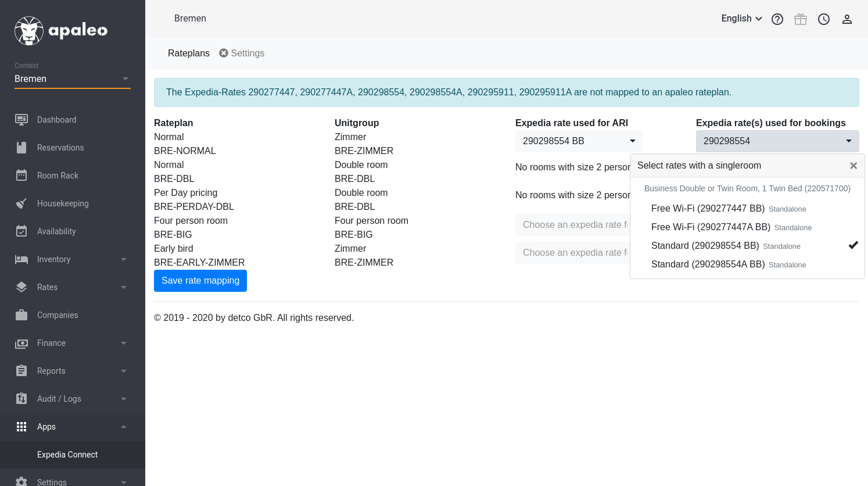Open the English language dropdown
Viewport: 868px width, 486px height.
[x=741, y=19]
